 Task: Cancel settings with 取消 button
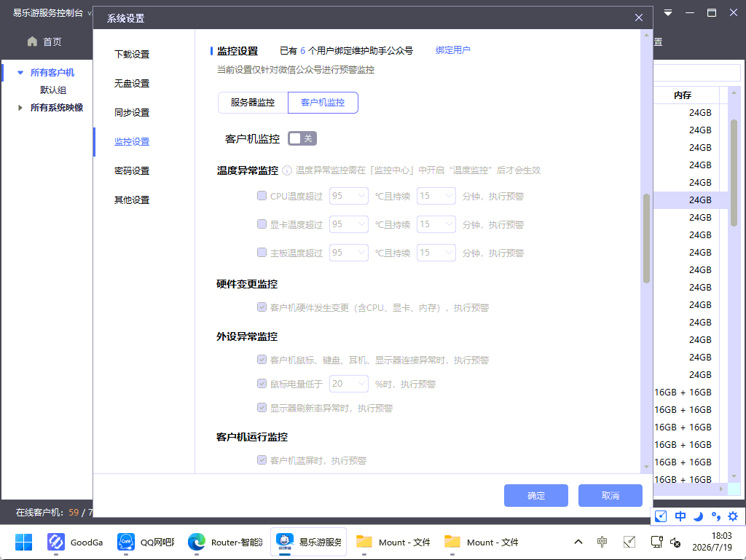(610, 495)
